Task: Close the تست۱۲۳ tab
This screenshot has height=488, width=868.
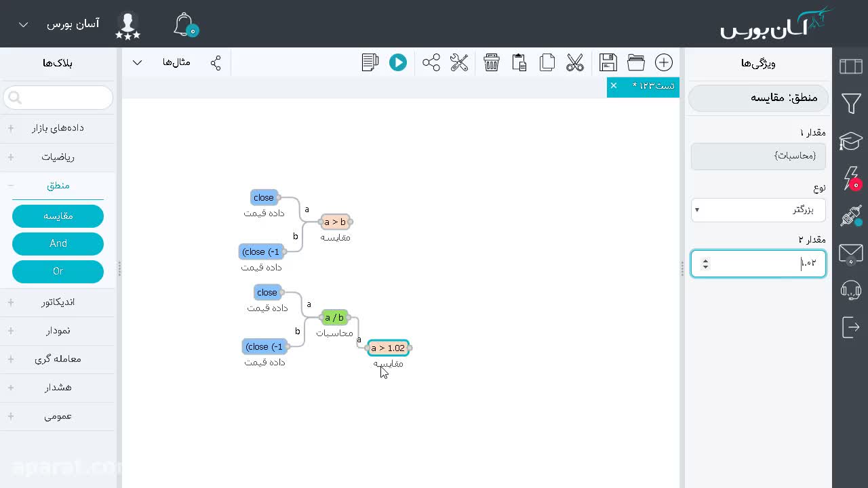Action: pos(614,85)
